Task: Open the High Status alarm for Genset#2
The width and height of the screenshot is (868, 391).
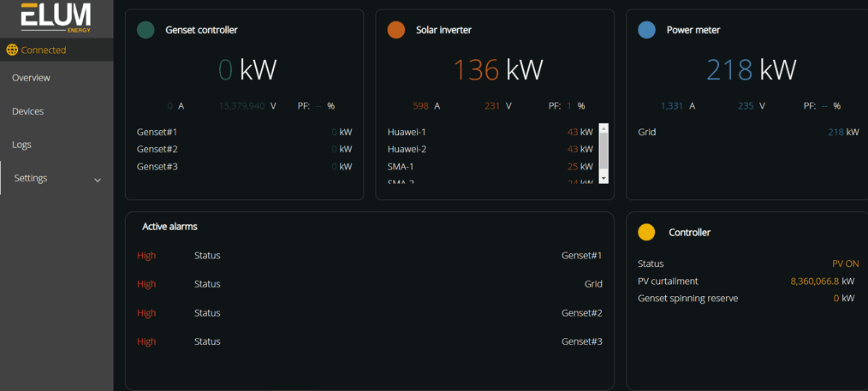Action: pos(370,313)
